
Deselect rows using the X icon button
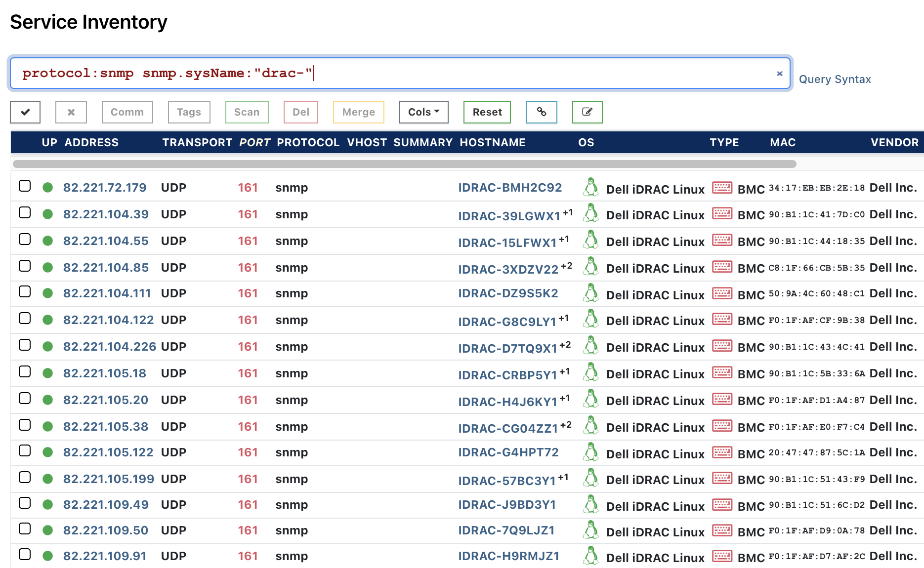tap(71, 112)
